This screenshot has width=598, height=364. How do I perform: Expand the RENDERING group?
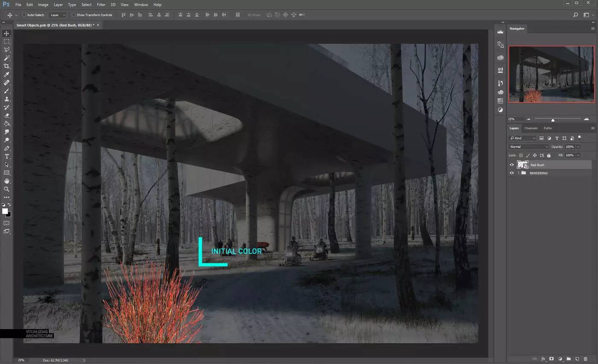click(x=518, y=173)
